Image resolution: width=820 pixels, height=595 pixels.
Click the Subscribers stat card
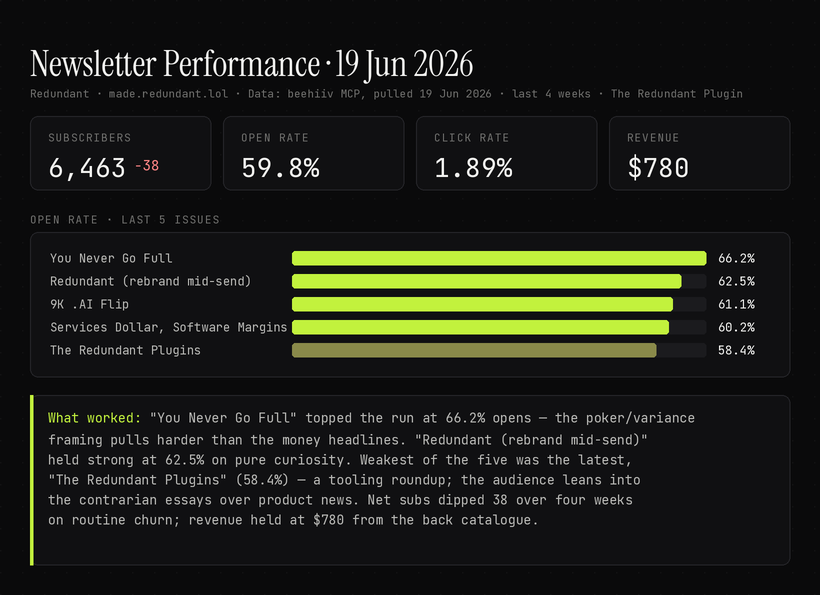tap(121, 153)
